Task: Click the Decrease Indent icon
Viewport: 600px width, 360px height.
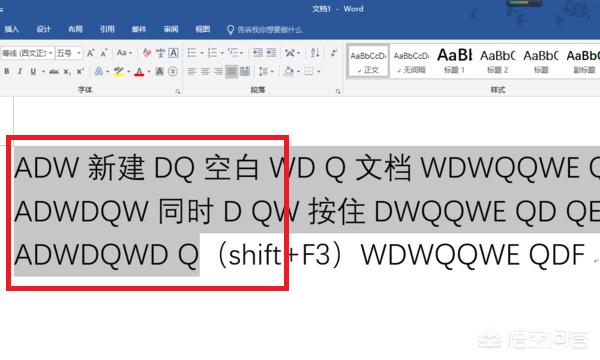Action: (258, 53)
